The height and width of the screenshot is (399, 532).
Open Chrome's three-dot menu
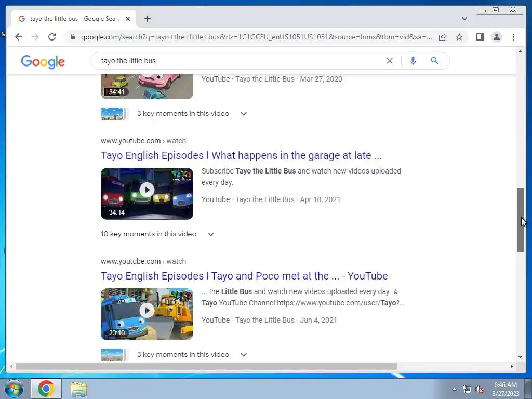[x=513, y=37]
